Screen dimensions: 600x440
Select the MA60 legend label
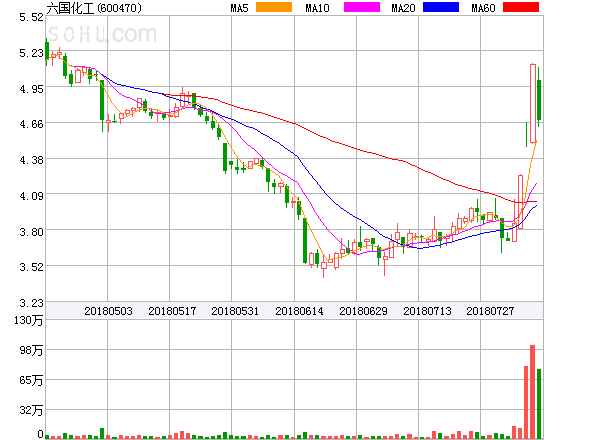[485, 8]
